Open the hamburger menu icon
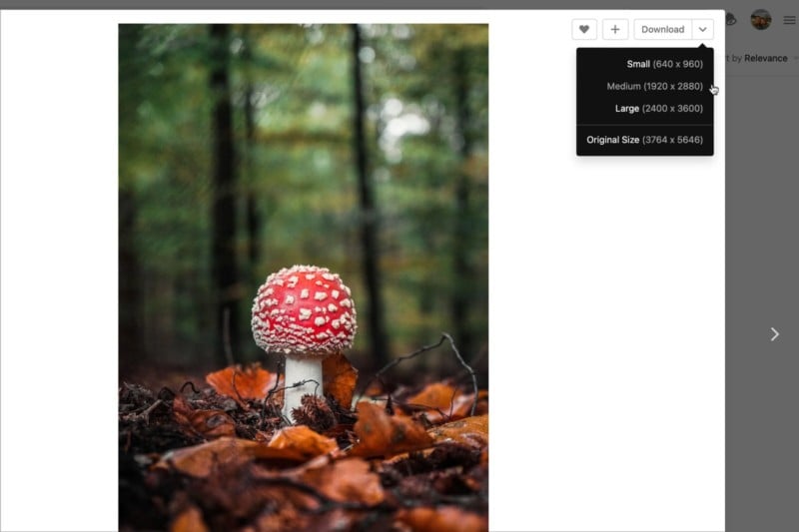This screenshot has height=532, width=799. (789, 20)
